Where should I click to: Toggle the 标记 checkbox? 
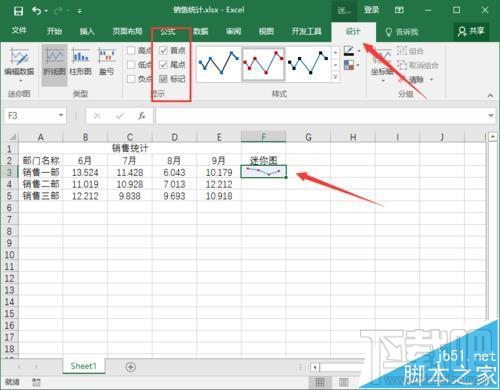pyautogui.click(x=163, y=79)
